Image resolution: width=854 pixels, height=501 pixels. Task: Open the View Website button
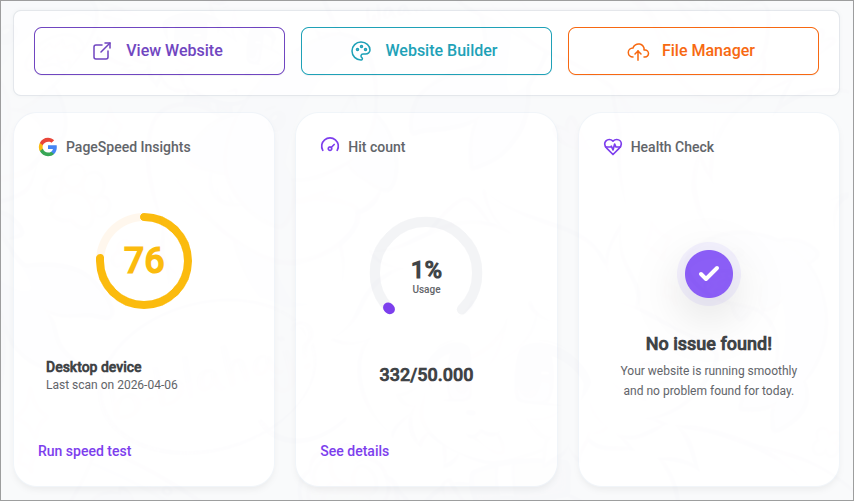coord(159,51)
